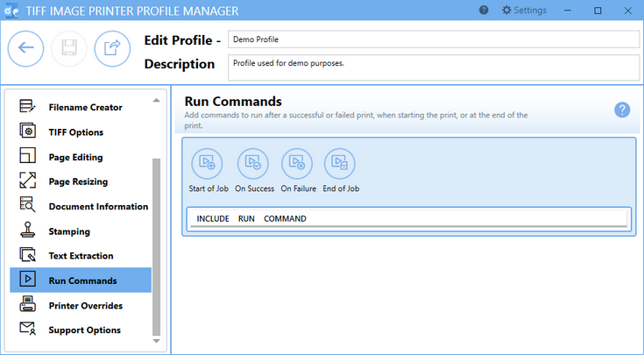The image size is (644, 355).
Task: Go to Printer Overrides label
Action: click(x=86, y=306)
